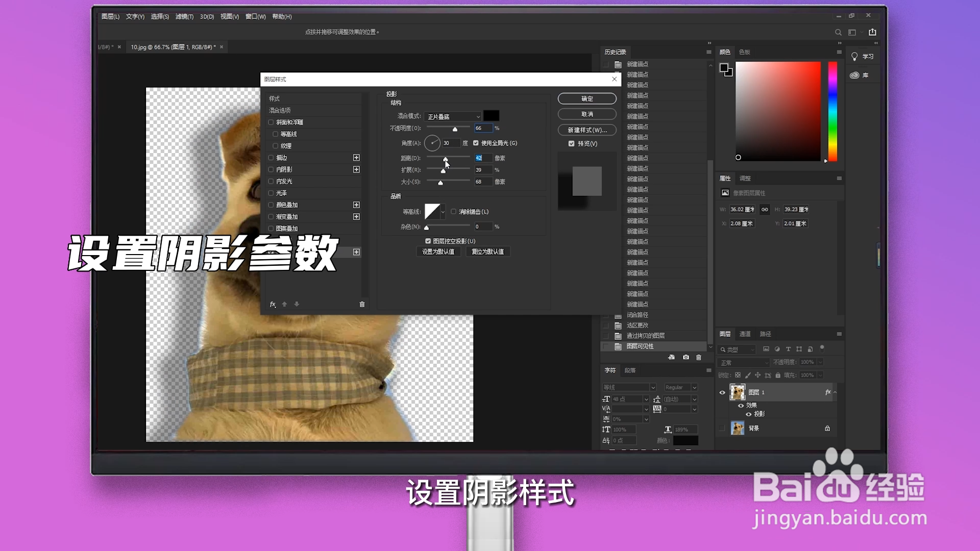980x551 pixels.
Task: Toggle the 预览 preview checkbox
Action: 571,144
